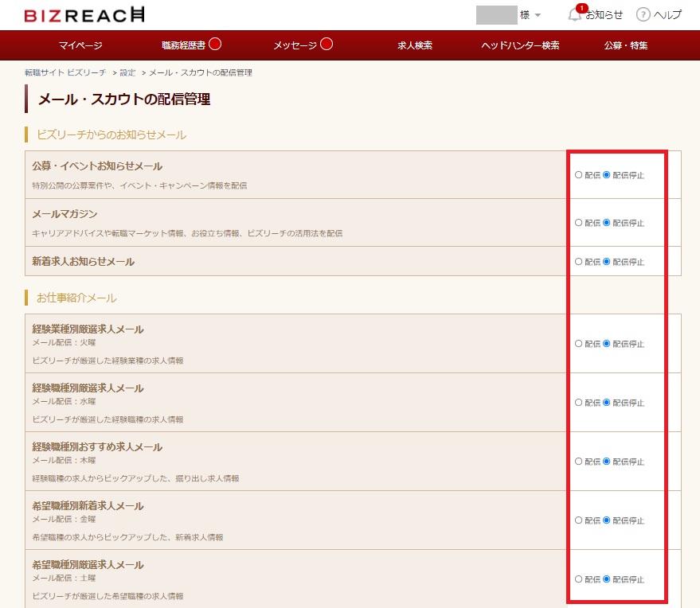The height and width of the screenshot is (608, 700).
Task: Open ヘッドハンター検索 menu item
Action: coord(520,45)
